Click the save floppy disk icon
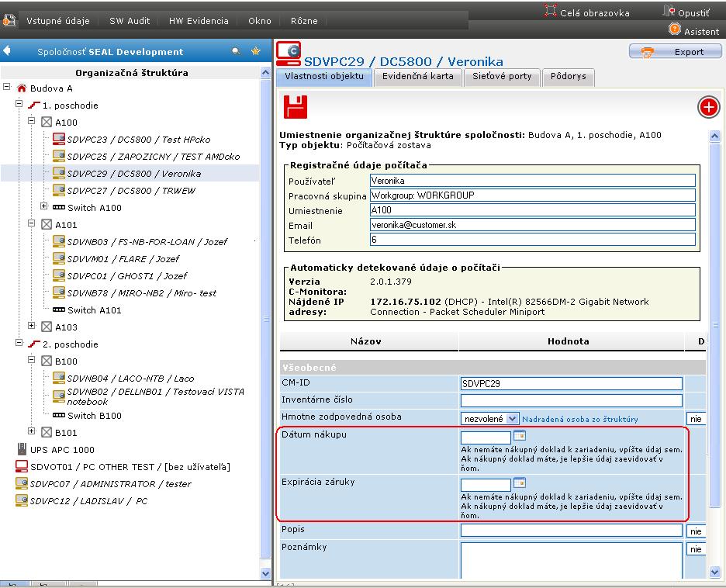This screenshot has width=726, height=588. point(295,107)
